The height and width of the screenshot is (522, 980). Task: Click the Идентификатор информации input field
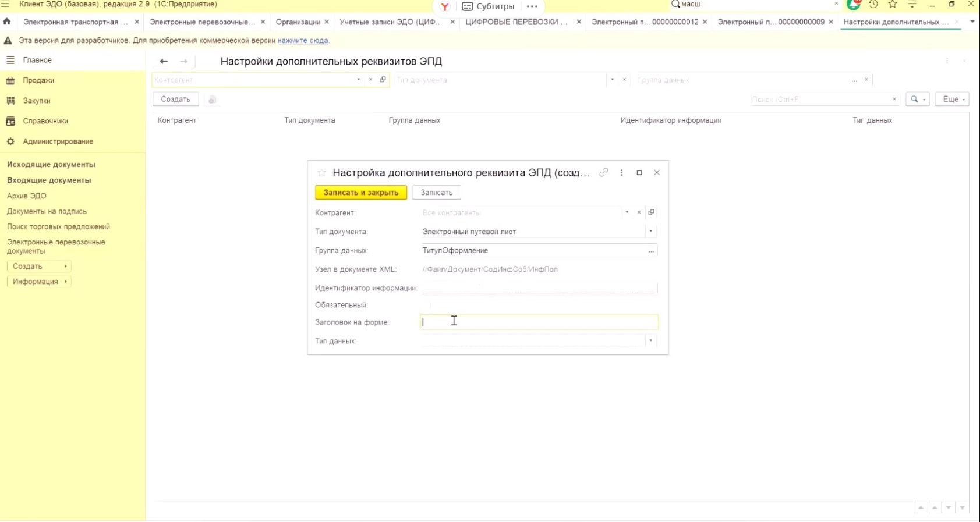tap(539, 288)
